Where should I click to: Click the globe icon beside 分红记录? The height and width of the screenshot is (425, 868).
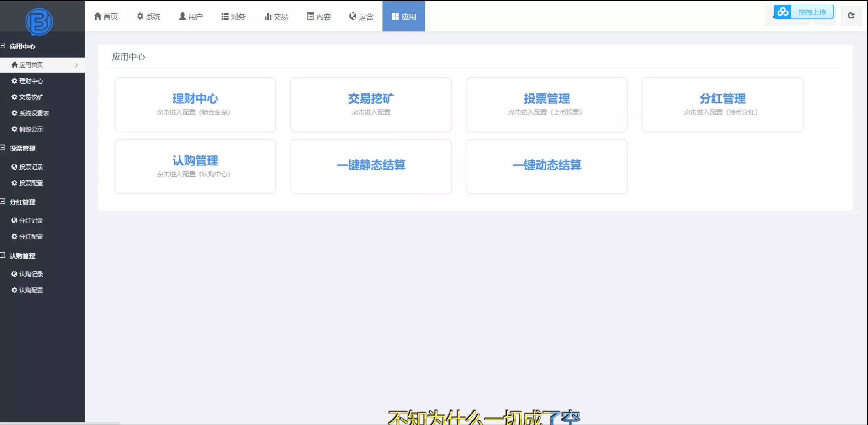point(15,221)
